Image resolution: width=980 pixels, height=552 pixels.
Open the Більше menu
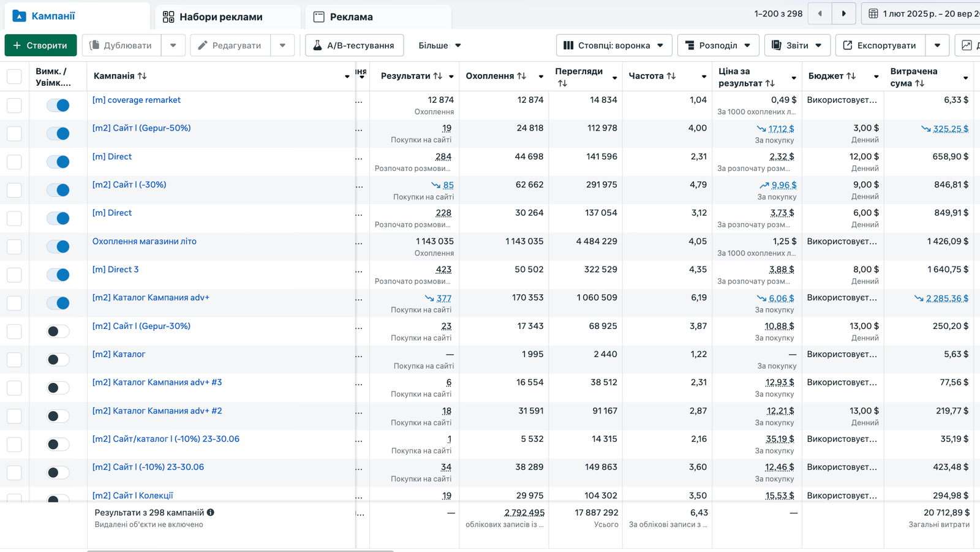pyautogui.click(x=440, y=45)
